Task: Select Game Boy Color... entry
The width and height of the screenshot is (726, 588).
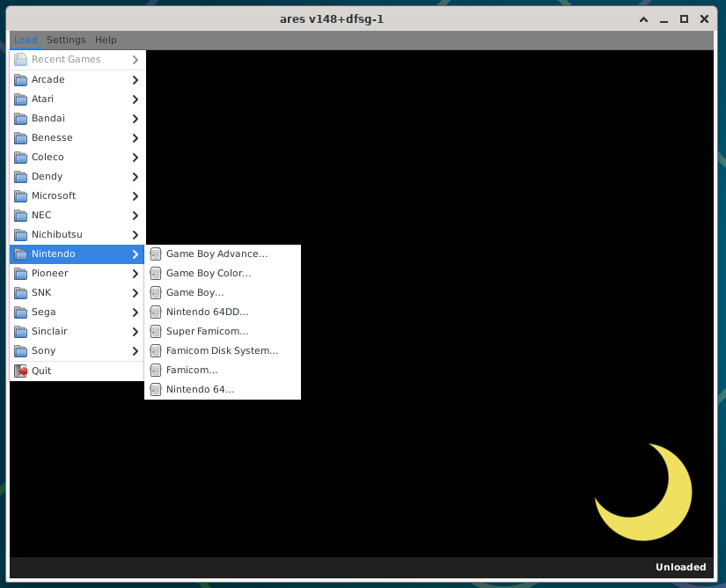Action: tap(223, 274)
